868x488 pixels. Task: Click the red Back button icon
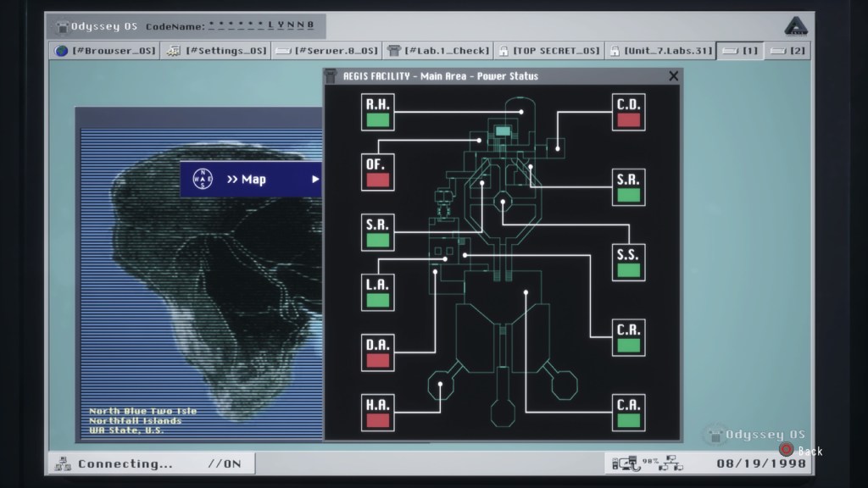[x=786, y=451]
